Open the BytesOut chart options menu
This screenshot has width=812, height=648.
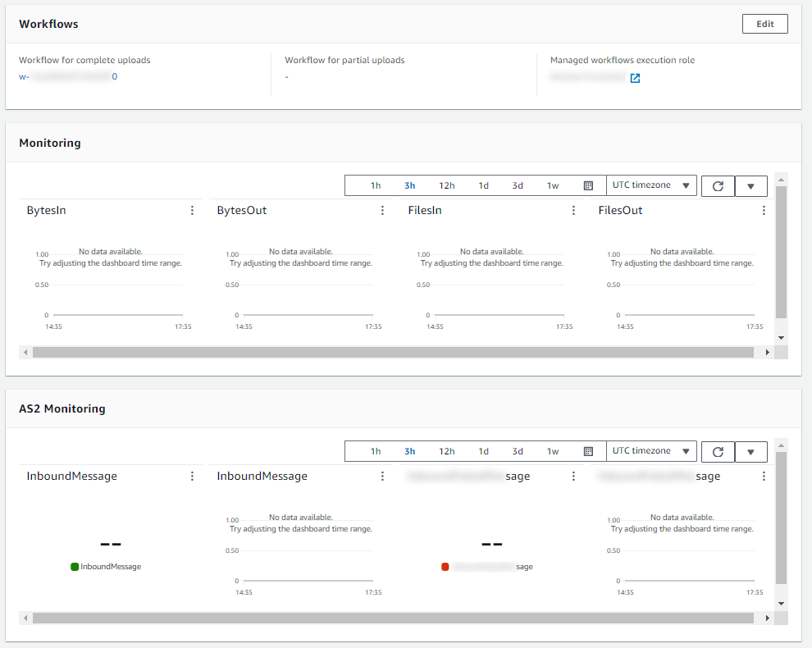[382, 211]
